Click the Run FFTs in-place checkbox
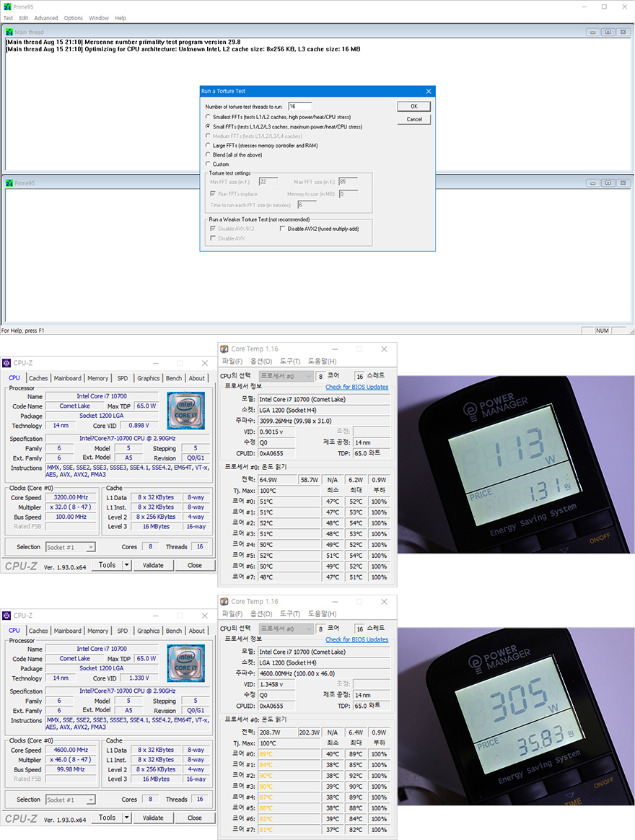This screenshot has height=840, width=635. pos(213,194)
